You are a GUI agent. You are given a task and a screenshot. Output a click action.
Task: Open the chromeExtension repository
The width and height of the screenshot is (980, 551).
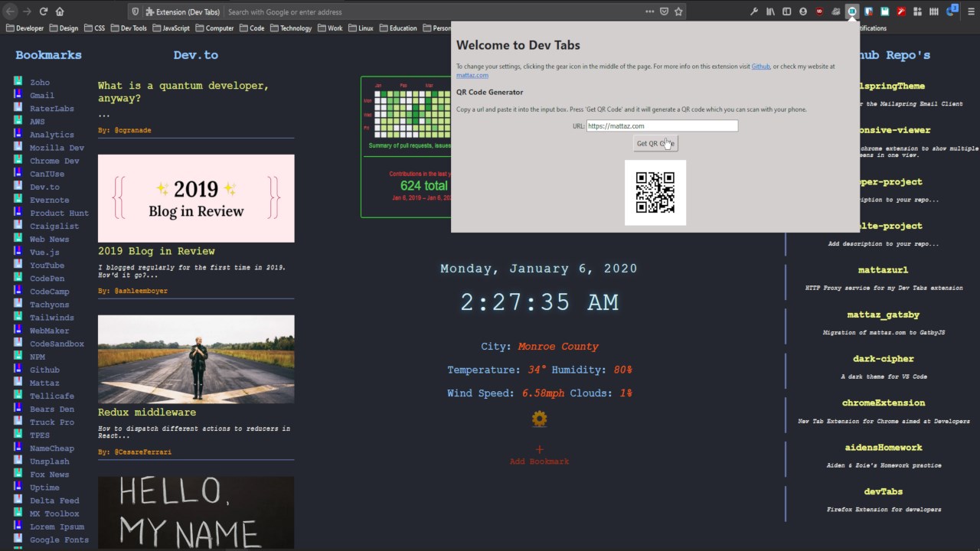884,403
